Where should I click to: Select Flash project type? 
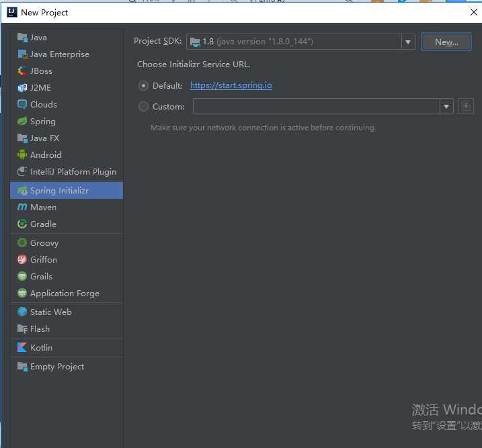click(x=67, y=329)
